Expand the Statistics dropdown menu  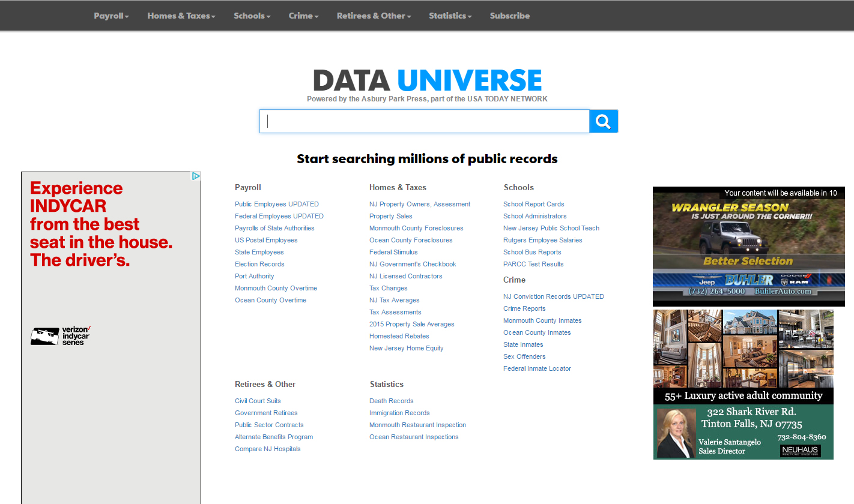click(x=450, y=16)
